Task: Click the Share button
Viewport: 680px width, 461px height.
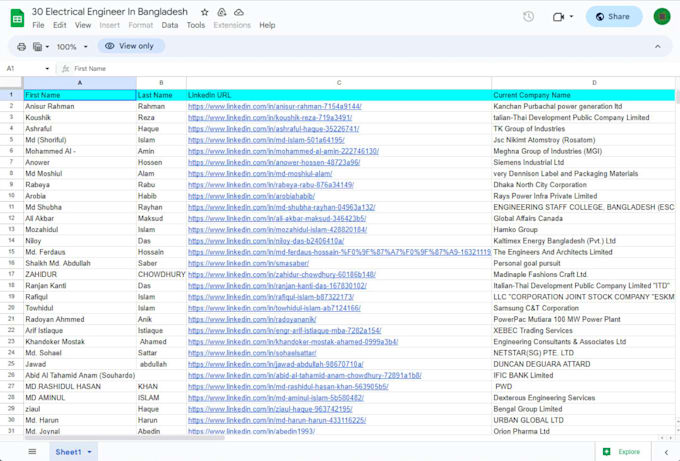Action: [614, 16]
